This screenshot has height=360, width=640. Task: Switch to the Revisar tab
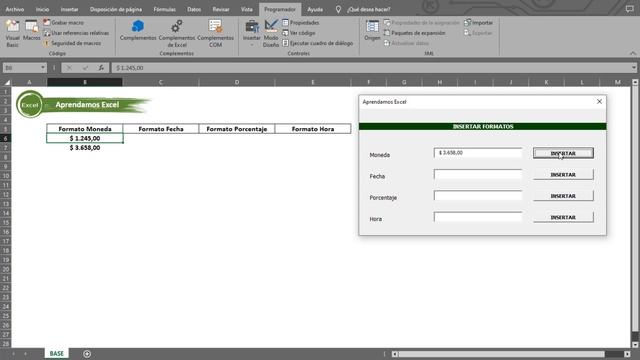click(221, 9)
